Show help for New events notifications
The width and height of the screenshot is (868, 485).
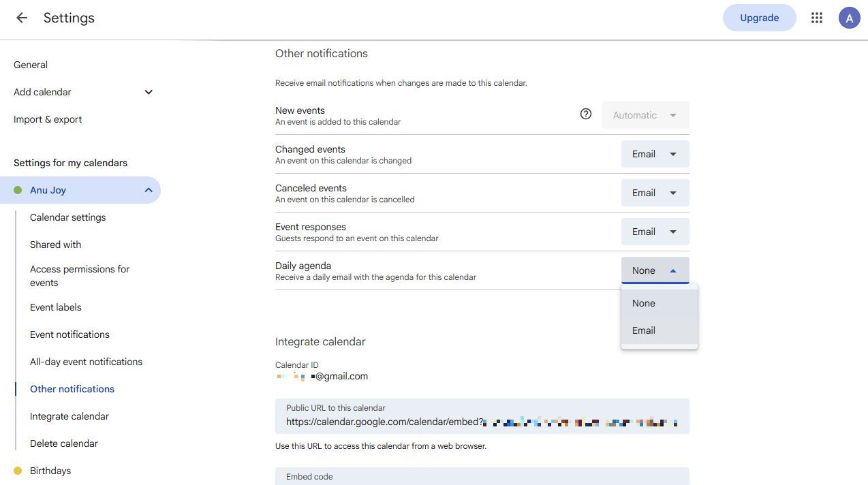point(585,114)
